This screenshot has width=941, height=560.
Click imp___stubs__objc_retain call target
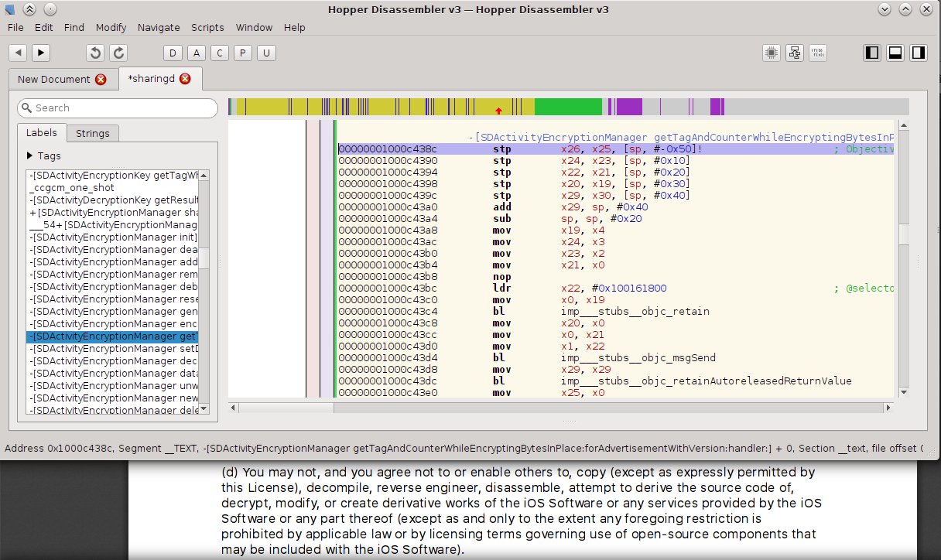pos(635,311)
